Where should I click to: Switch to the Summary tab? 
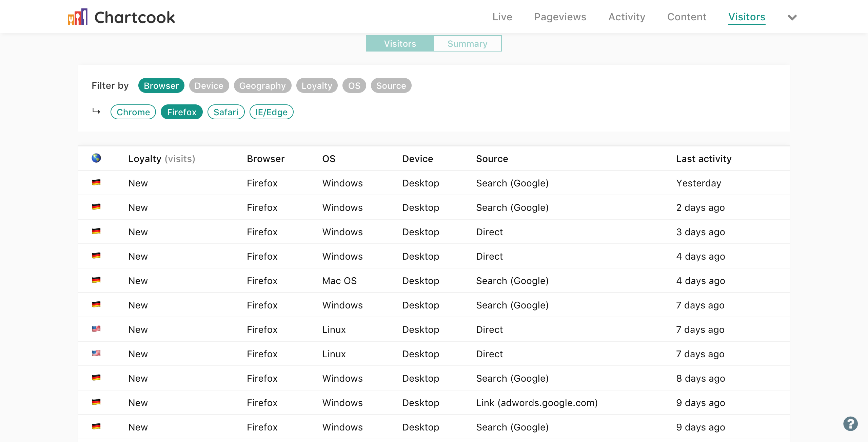(467, 44)
